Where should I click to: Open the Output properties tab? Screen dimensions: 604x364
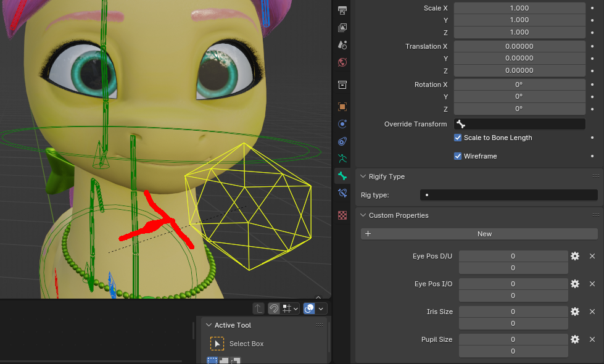click(342, 10)
